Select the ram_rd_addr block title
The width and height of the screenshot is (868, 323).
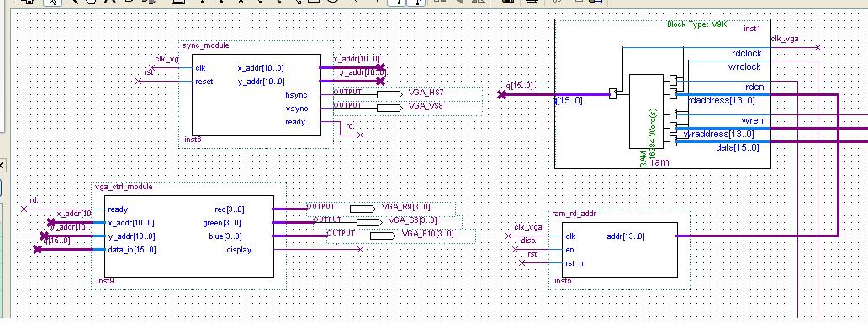(575, 214)
